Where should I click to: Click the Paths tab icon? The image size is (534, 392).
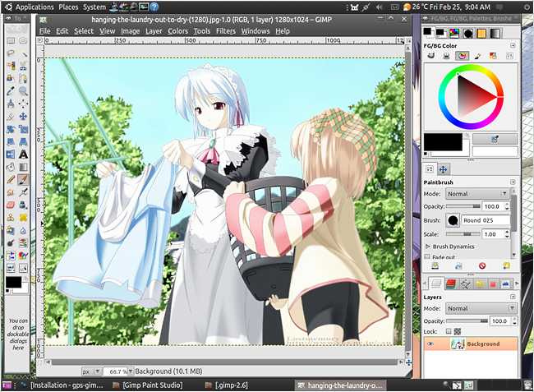464,283
